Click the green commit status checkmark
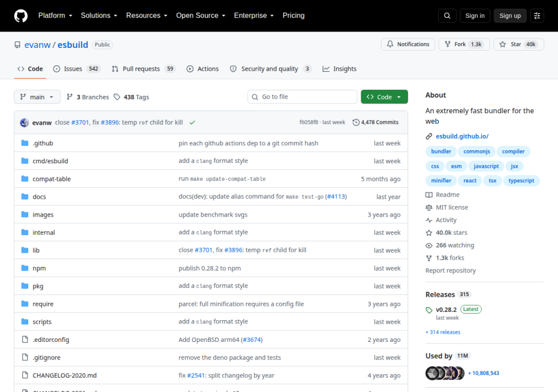This screenshot has height=392, width=558. [x=192, y=122]
